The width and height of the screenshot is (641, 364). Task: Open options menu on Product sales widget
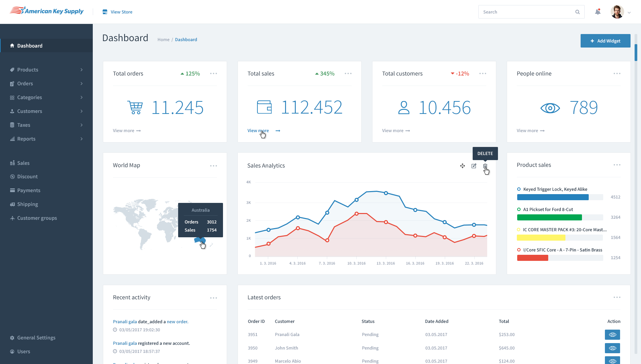(x=617, y=165)
